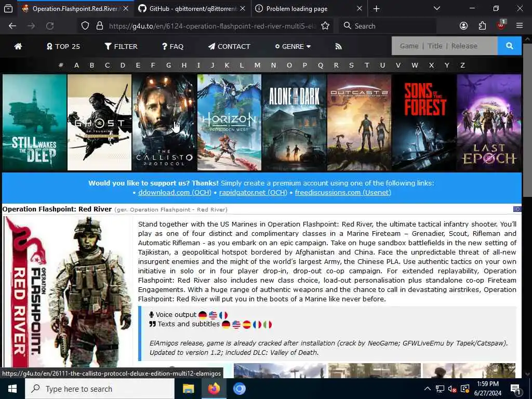Click the Windows taskbar search box
Viewport: 532px width, 399px height.
click(x=100, y=389)
